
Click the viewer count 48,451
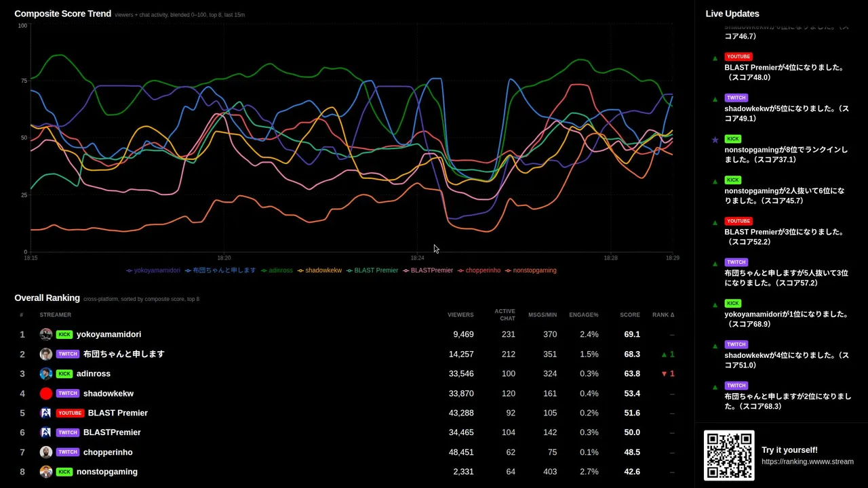[x=461, y=452]
